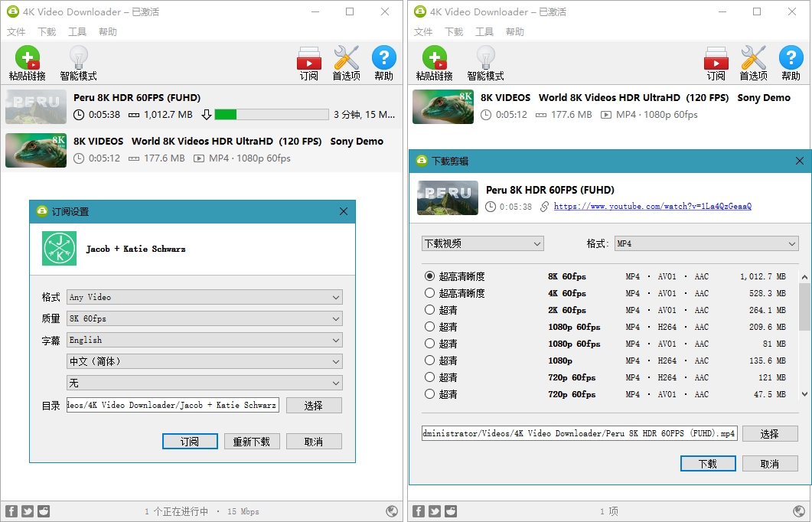The width and height of the screenshot is (812, 522).
Task: Select the 2K 60fps quality option
Action: [429, 310]
